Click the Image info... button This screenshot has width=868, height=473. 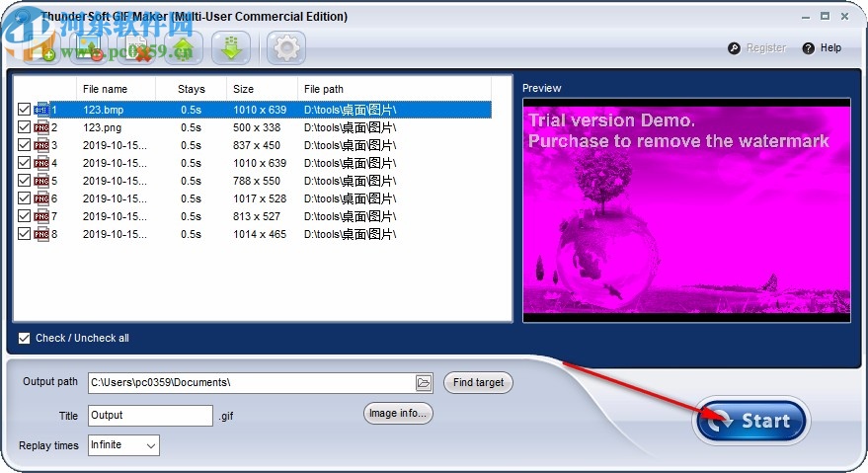(x=398, y=413)
